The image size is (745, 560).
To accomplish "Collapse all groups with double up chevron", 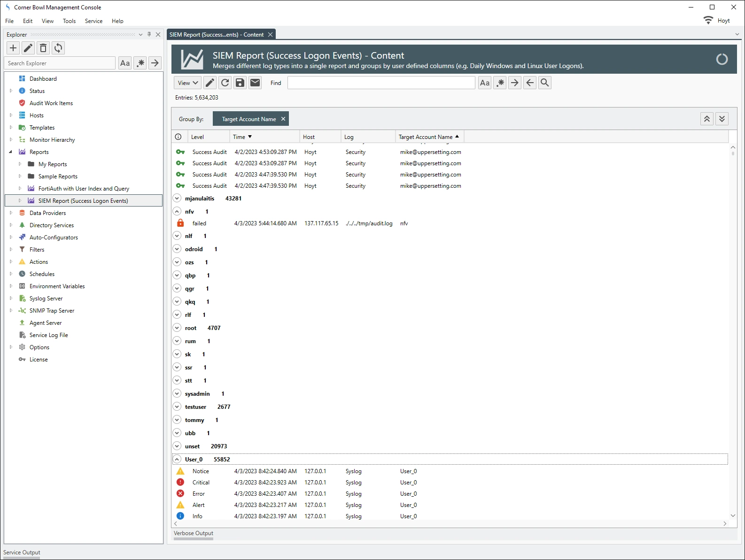I will (707, 119).
